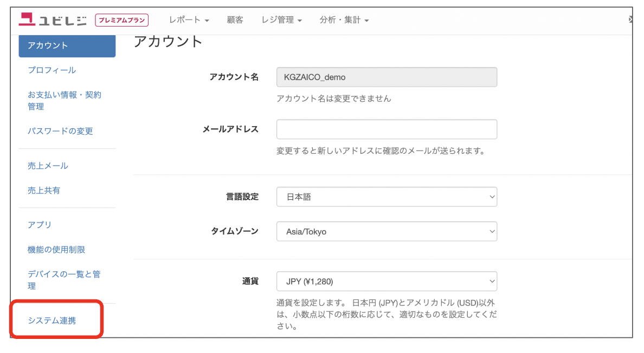Click the プレミアムプラン badge

[121, 20]
